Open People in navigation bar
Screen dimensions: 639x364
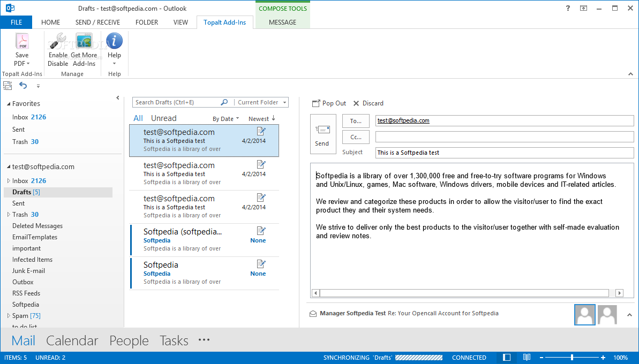tap(129, 340)
